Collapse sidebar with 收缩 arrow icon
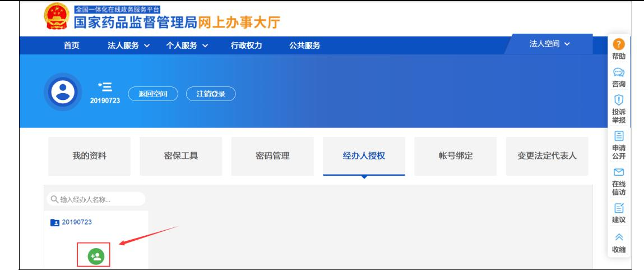 619,239
